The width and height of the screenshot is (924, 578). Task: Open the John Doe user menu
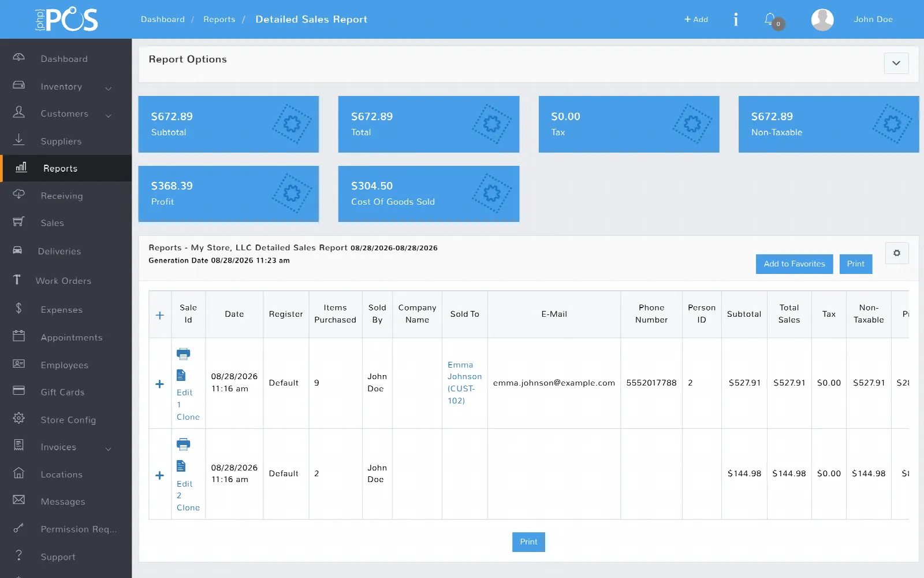[x=873, y=20]
